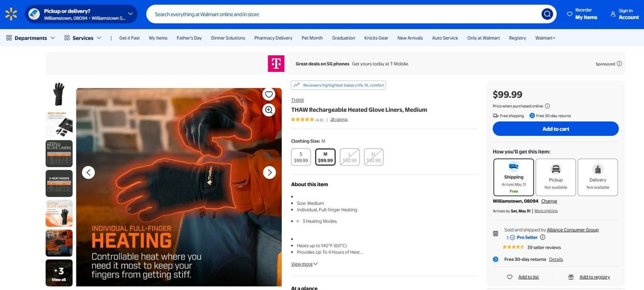The height and width of the screenshot is (290, 644).
Task: Zoom product image with magnifier icon
Action: [x=269, y=110]
